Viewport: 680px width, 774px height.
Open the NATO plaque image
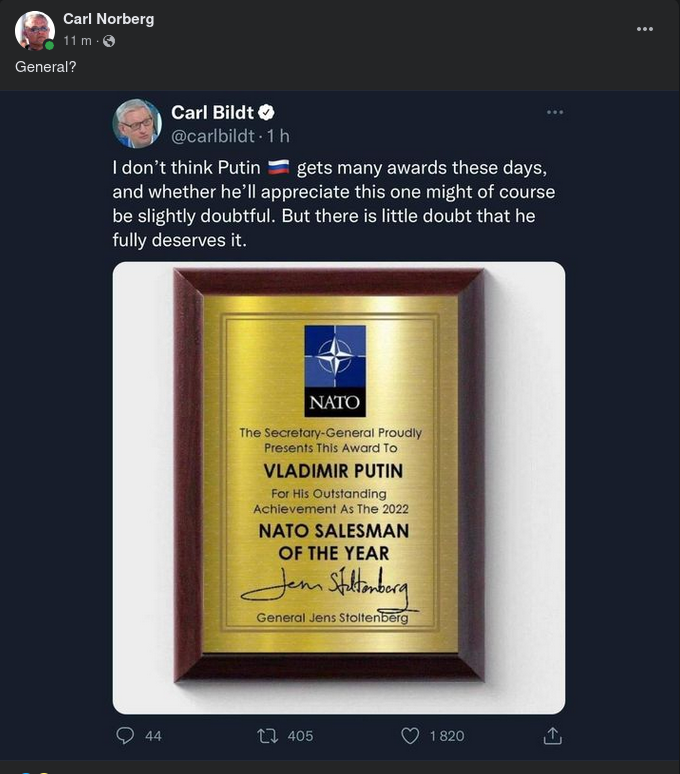(338, 487)
